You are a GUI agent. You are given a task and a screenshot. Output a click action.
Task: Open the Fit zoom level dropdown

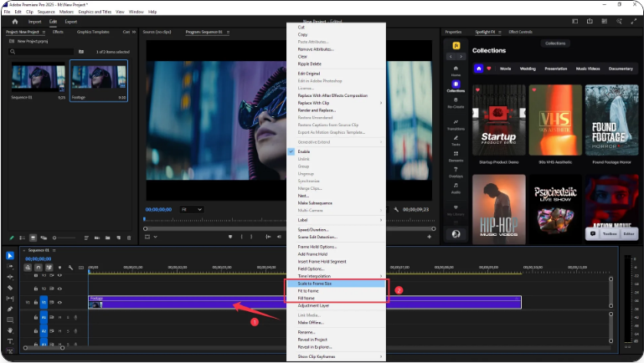192,209
